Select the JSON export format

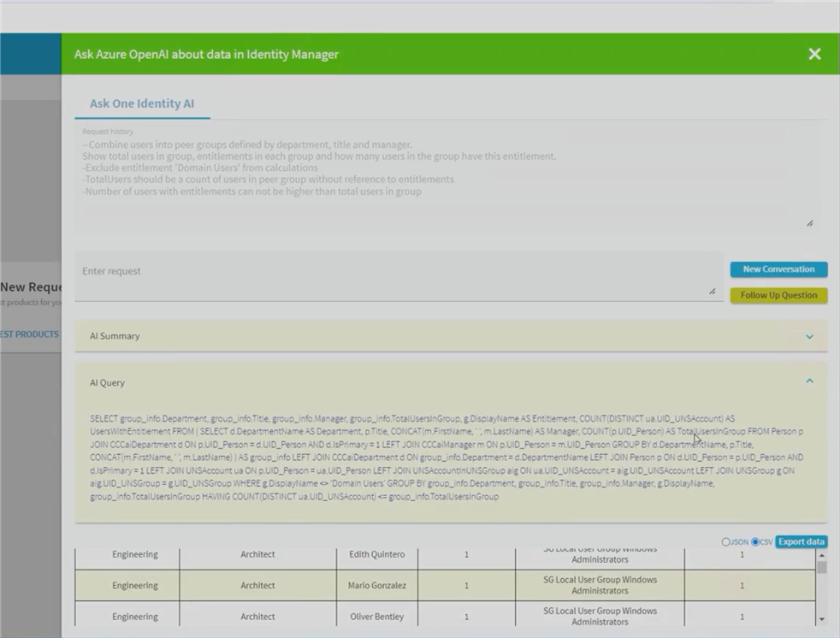[726, 542]
